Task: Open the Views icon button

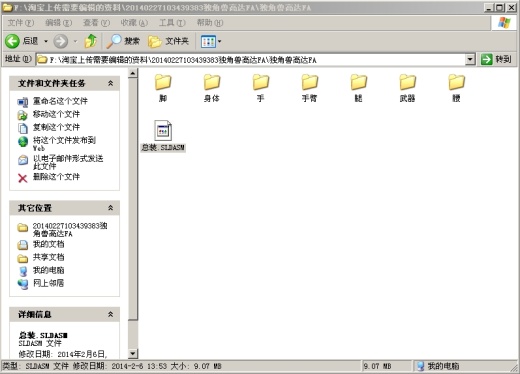Action: [x=208, y=41]
